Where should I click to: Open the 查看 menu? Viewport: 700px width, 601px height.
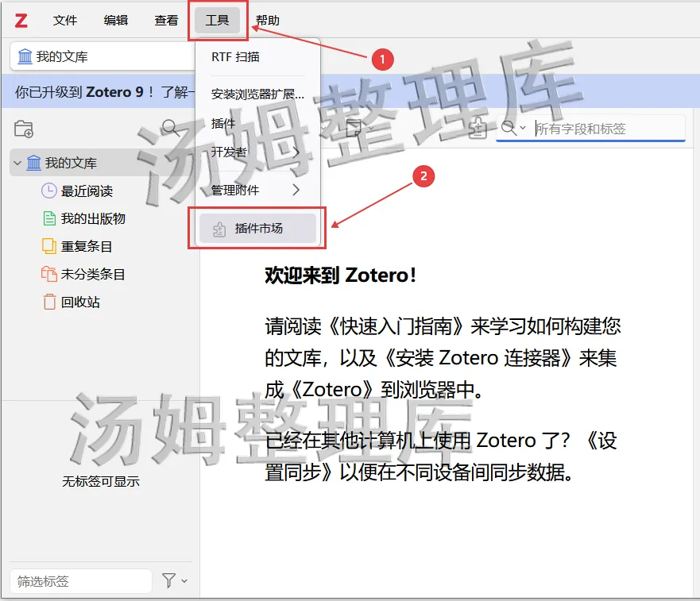click(166, 21)
